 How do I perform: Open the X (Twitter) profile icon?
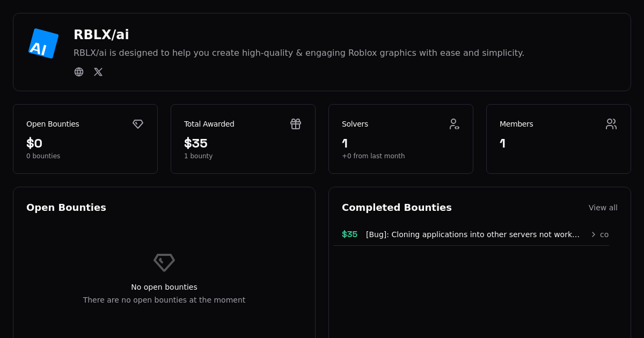(x=98, y=72)
